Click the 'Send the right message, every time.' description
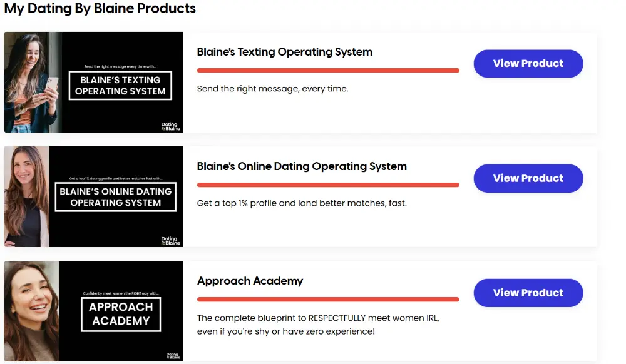Image resolution: width=626 pixels, height=364 pixels. pos(272,89)
